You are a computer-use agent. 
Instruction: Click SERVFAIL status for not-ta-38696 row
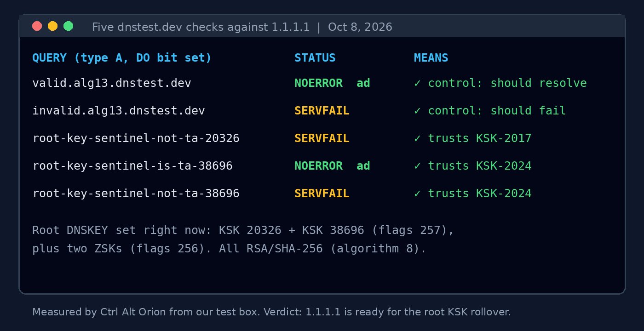pyautogui.click(x=322, y=194)
